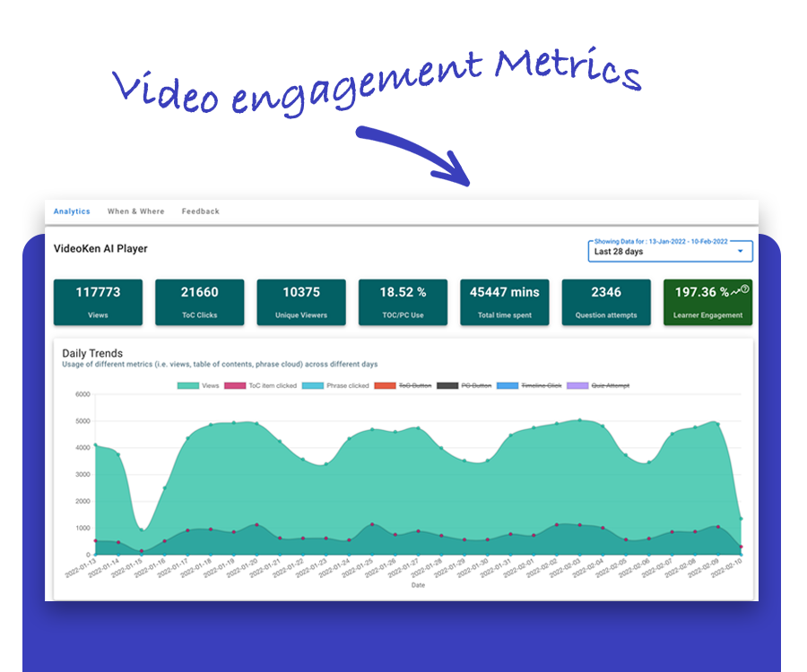Click the Total time spent card
The image size is (807, 672).
[505, 302]
